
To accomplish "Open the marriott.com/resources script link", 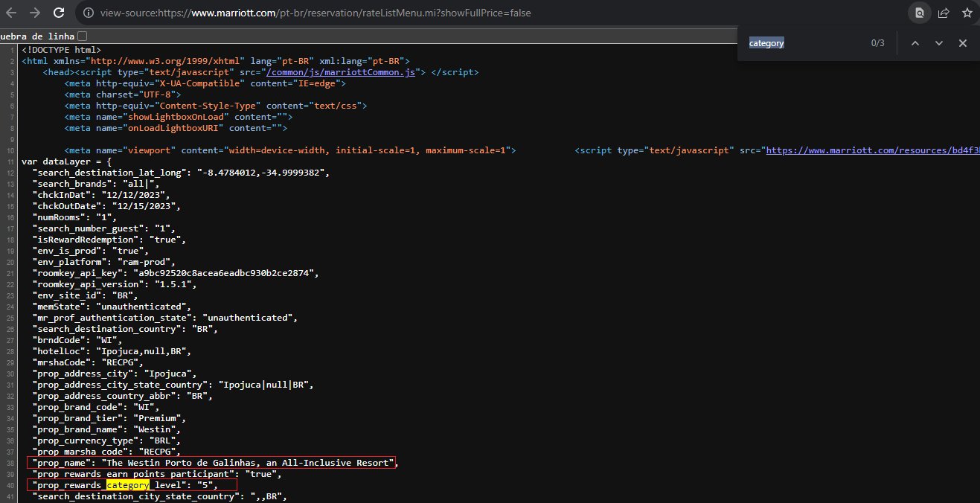I will click(872, 150).
